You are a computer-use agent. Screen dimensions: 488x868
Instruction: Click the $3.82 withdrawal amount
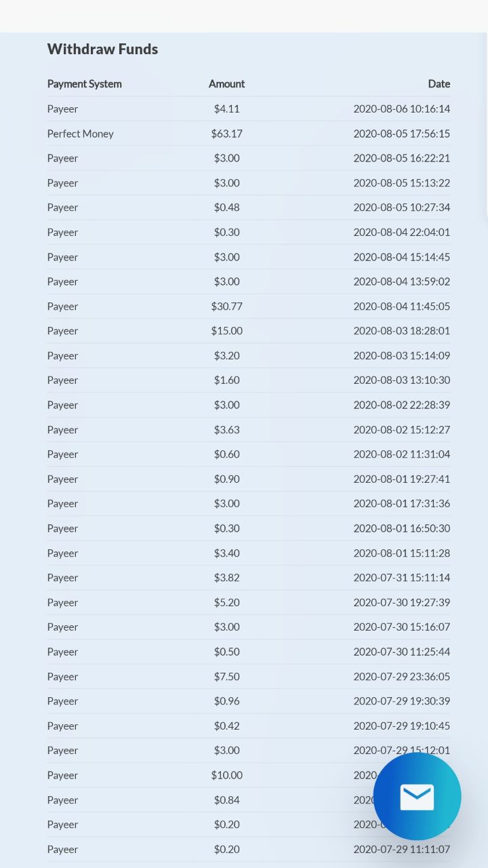tap(226, 578)
